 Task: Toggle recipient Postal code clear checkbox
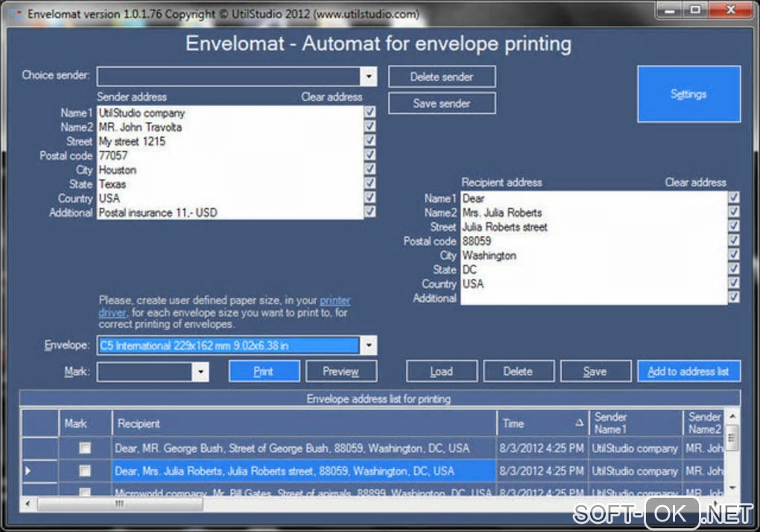[734, 240]
